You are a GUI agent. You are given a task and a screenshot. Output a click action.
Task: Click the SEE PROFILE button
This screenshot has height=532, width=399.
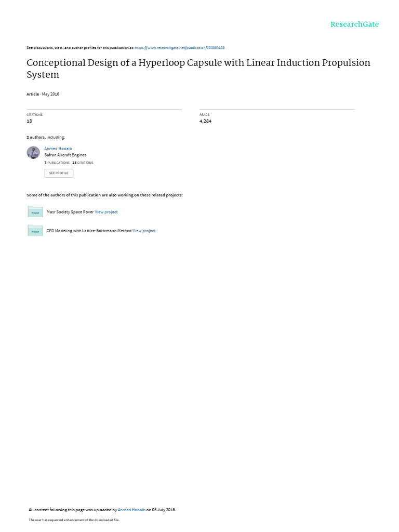59,173
